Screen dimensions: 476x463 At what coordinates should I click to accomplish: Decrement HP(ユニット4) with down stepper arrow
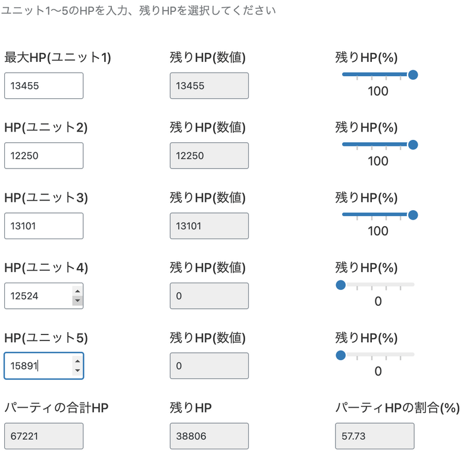click(x=77, y=301)
